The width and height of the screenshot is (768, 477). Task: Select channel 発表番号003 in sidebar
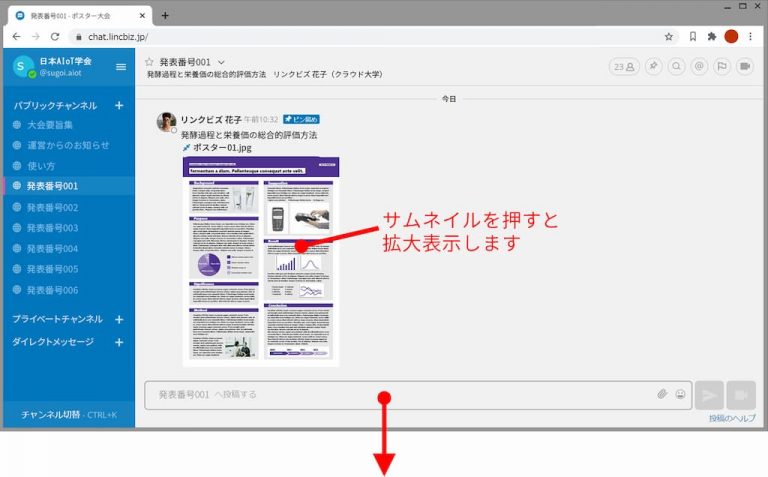52,228
